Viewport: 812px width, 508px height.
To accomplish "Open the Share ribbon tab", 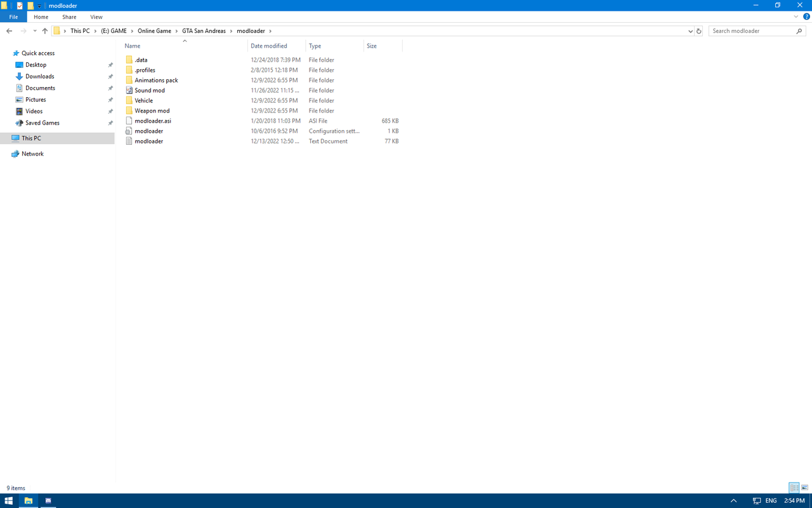I will pyautogui.click(x=69, y=17).
